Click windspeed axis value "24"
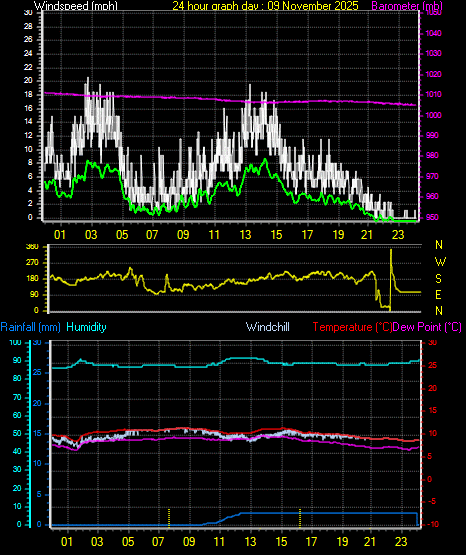This screenshot has width=466, height=555. click(x=28, y=54)
